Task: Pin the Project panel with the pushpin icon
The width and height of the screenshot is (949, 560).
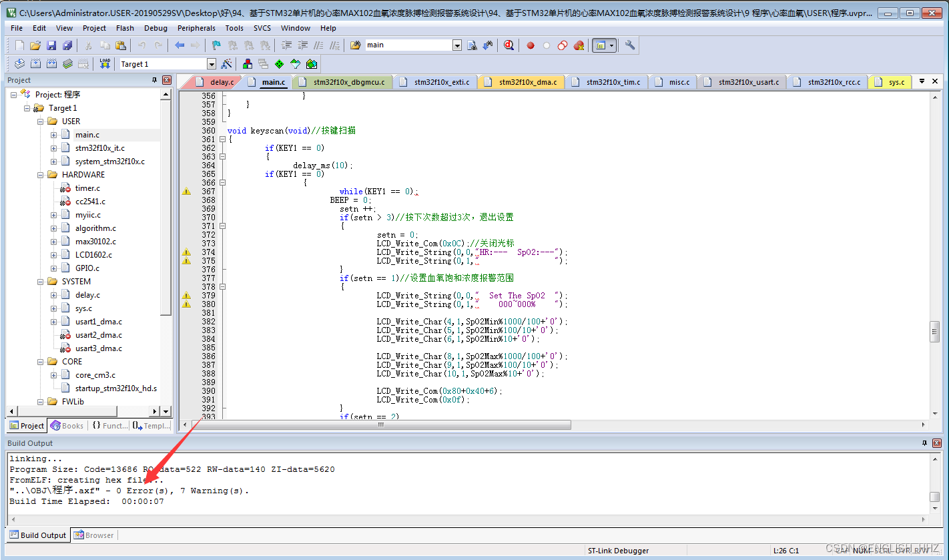Action: click(155, 80)
